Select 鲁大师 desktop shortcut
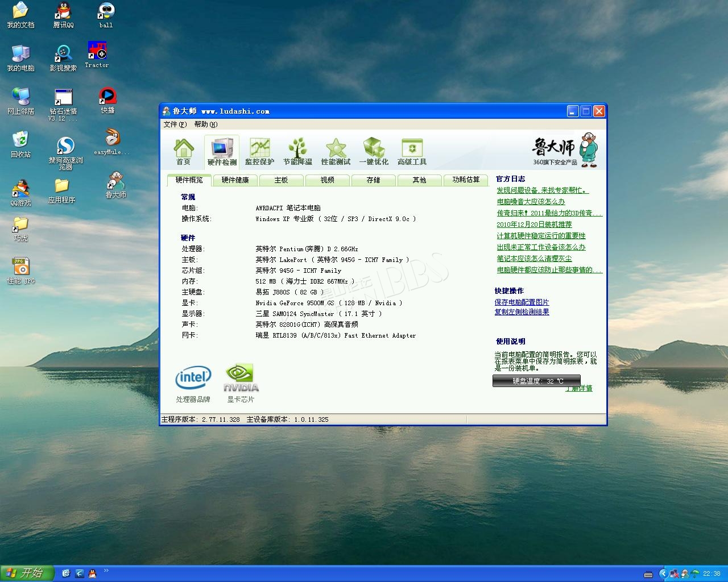Screen dimensions: 728x582 115,185
